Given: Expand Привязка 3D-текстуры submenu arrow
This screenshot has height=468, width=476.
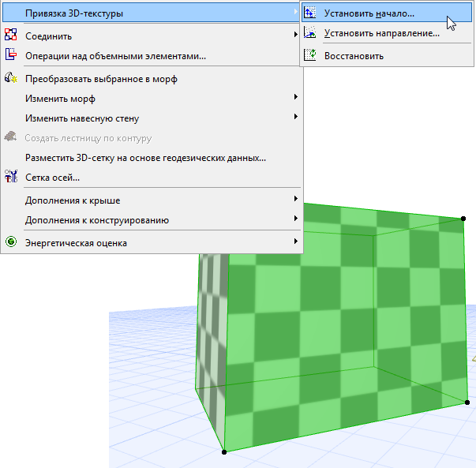Looking at the screenshot, I should [295, 12].
